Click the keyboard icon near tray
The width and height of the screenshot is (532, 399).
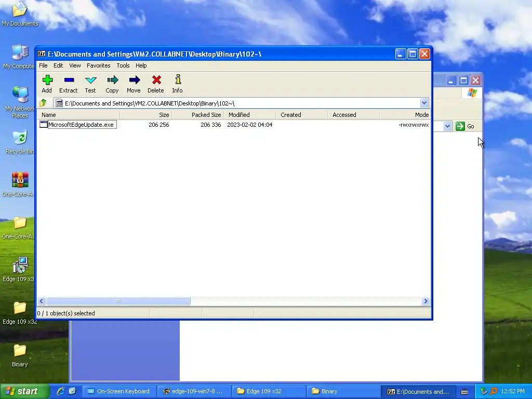coord(464,392)
